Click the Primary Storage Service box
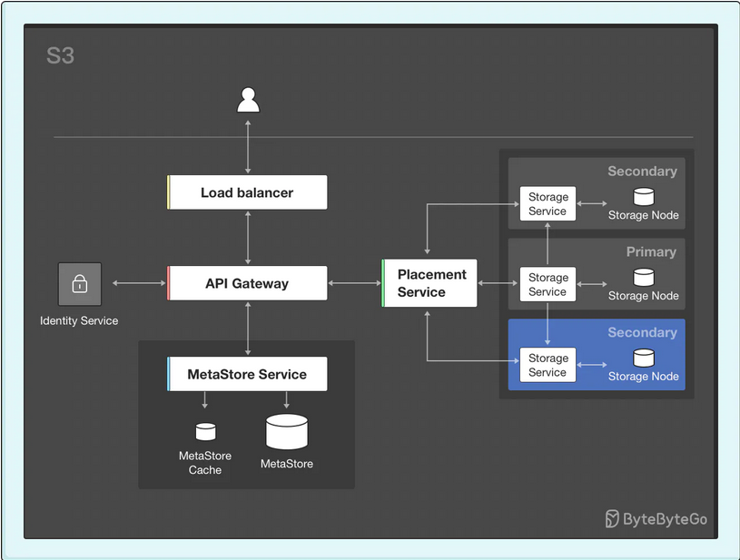The height and width of the screenshot is (560, 740). (x=548, y=284)
